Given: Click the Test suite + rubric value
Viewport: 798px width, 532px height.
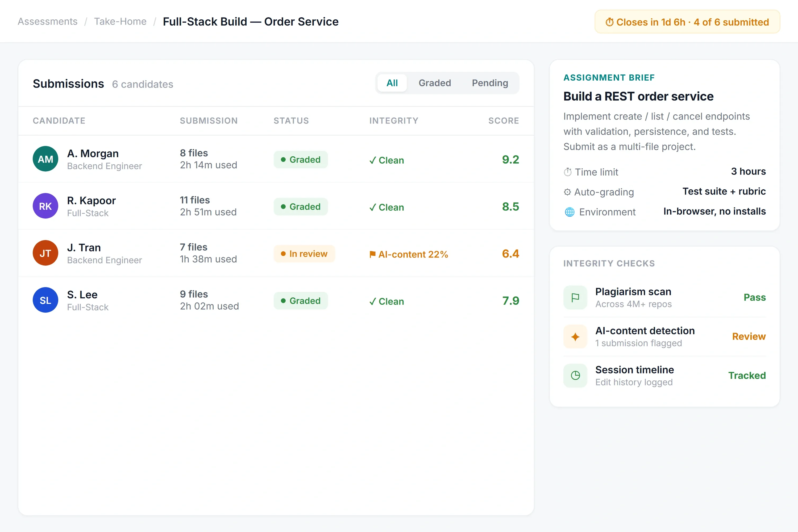Looking at the screenshot, I should [x=724, y=191].
